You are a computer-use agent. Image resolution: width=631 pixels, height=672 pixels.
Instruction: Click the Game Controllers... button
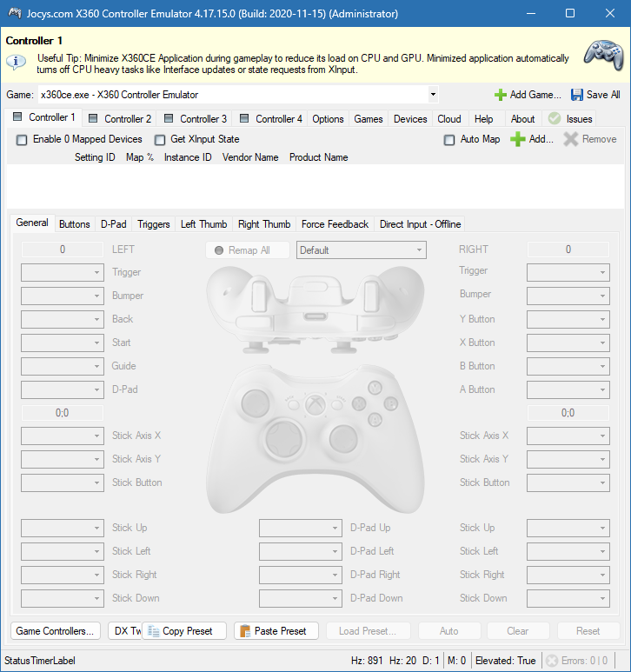pyautogui.click(x=55, y=631)
